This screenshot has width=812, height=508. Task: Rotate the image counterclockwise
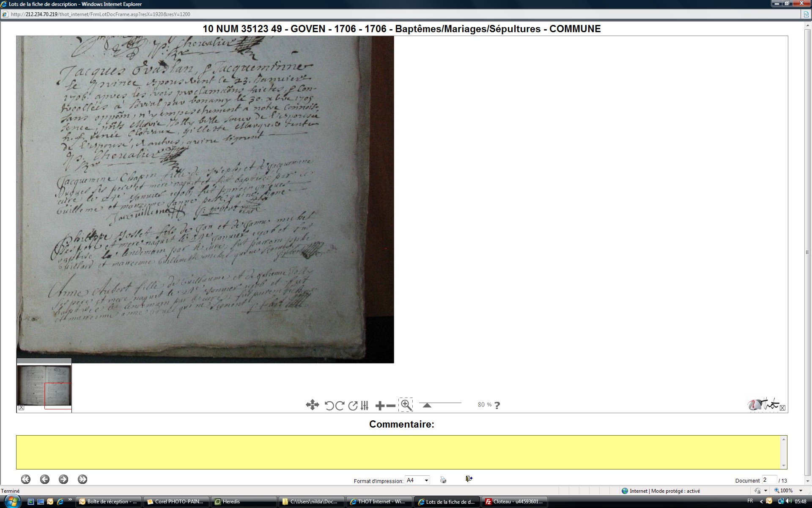pyautogui.click(x=329, y=406)
